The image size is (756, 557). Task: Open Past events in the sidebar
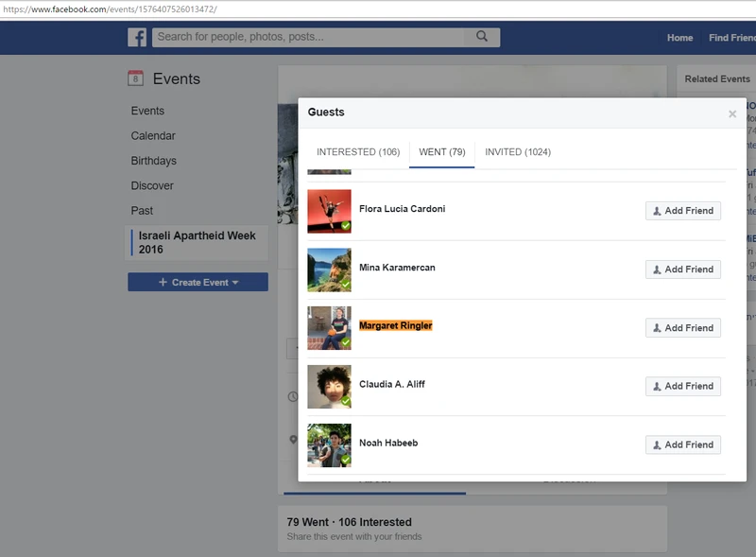(x=142, y=211)
